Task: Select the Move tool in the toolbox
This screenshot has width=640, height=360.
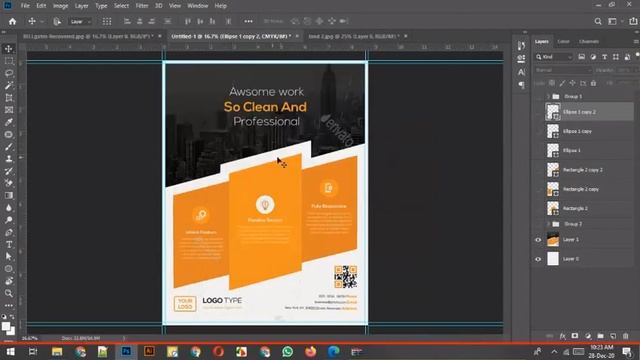Action: [x=9, y=49]
